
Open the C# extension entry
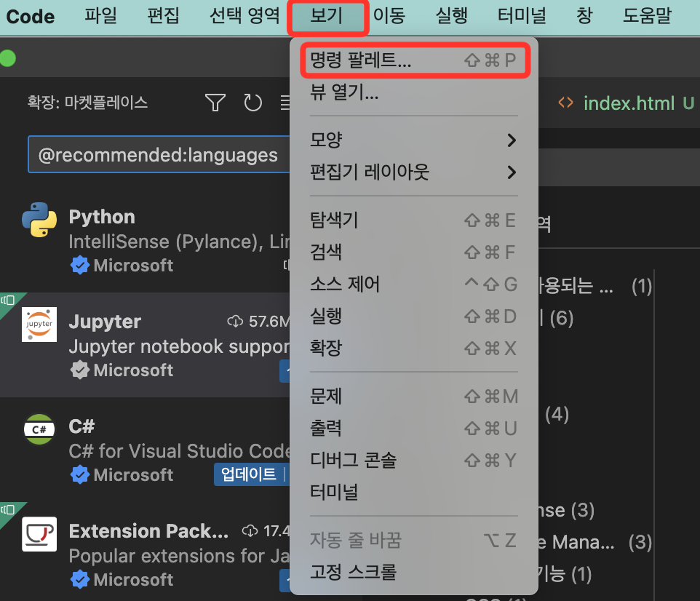pyautogui.click(x=145, y=450)
